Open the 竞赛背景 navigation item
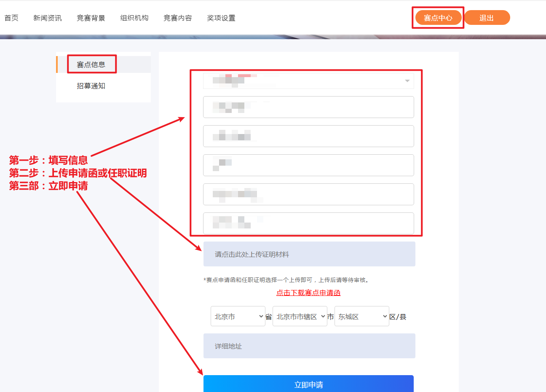The image size is (546, 392). tap(91, 18)
